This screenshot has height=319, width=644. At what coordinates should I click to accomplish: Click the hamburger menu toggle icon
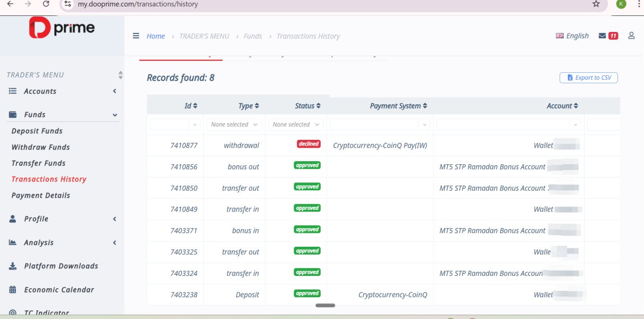(x=136, y=36)
